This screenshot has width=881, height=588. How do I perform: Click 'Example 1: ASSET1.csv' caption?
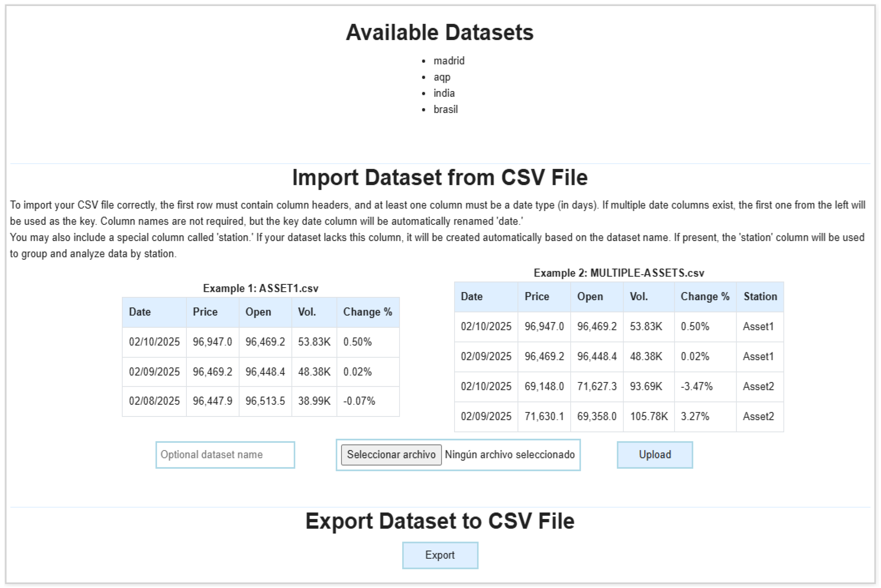[260, 288]
